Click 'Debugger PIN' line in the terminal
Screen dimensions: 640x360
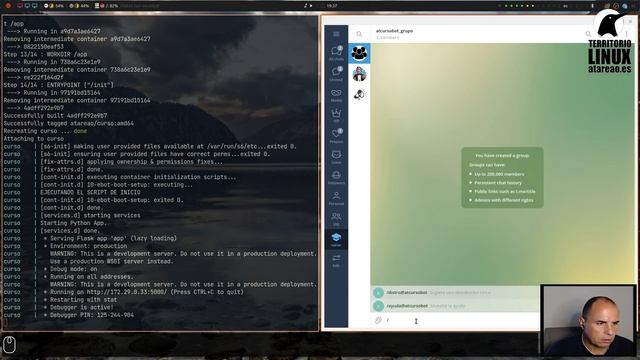click(x=91, y=315)
